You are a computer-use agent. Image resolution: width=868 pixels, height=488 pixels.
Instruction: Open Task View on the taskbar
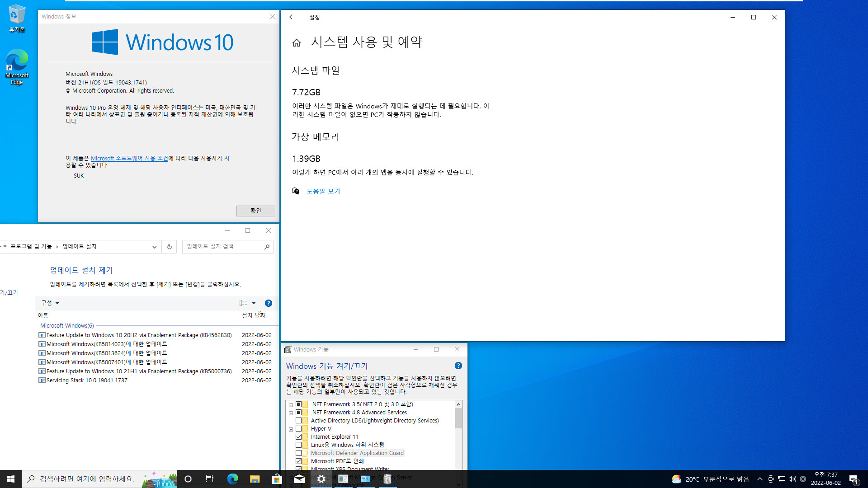210,479
